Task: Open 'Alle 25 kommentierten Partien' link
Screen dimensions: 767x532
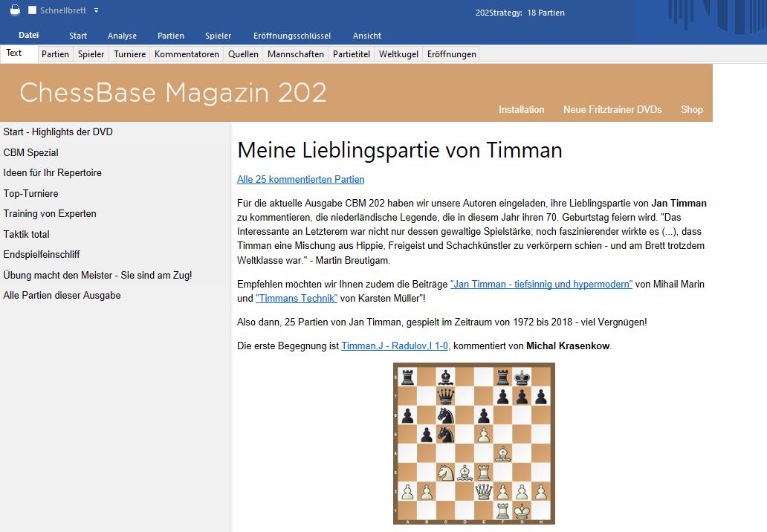Action: [x=300, y=179]
